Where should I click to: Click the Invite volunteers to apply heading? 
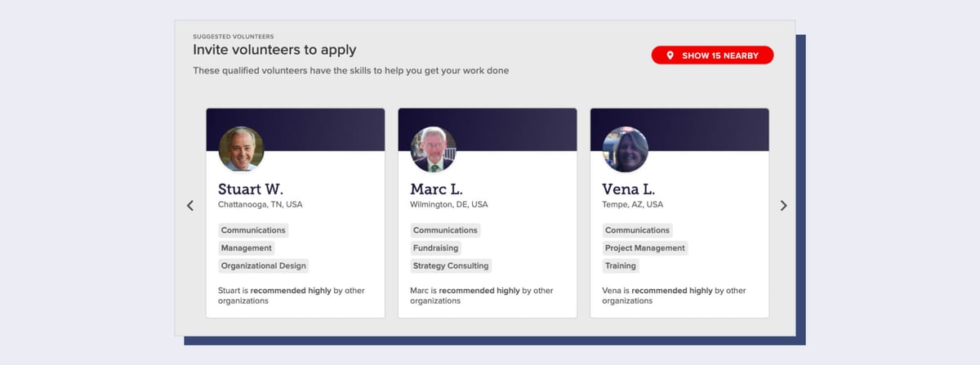(x=274, y=50)
